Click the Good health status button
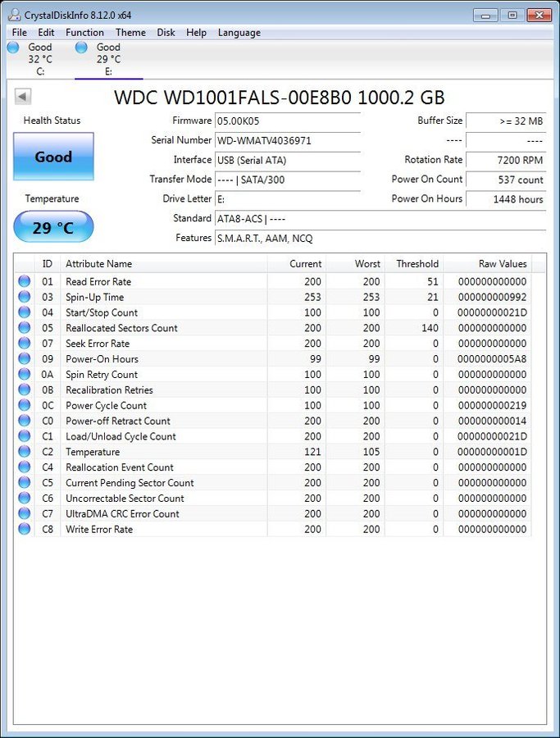560x738 pixels. (x=53, y=157)
